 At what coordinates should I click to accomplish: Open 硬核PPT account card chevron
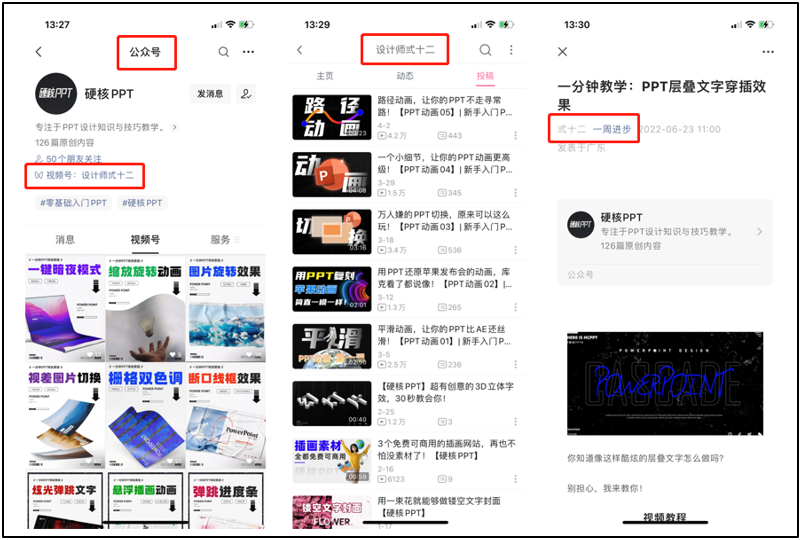coord(760,232)
